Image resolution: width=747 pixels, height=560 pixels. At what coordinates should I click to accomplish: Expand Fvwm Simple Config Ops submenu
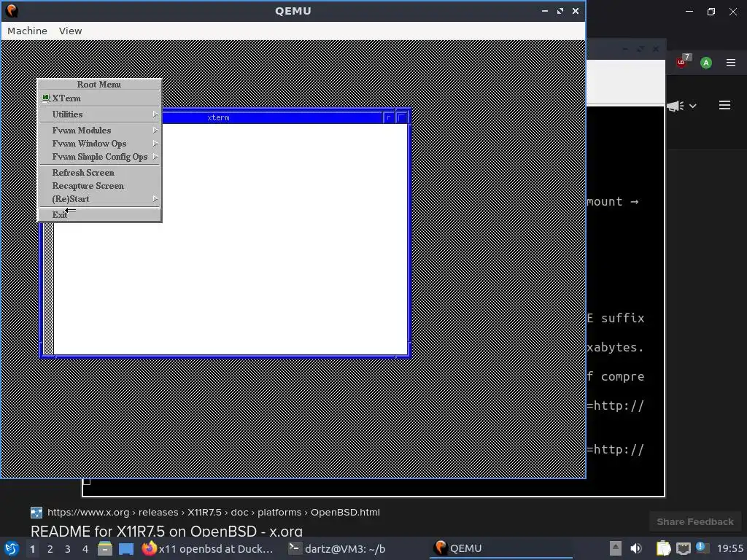(99, 157)
